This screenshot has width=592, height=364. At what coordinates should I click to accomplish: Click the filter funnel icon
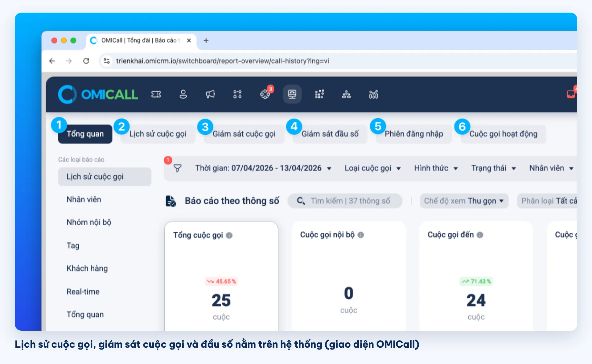click(x=177, y=168)
